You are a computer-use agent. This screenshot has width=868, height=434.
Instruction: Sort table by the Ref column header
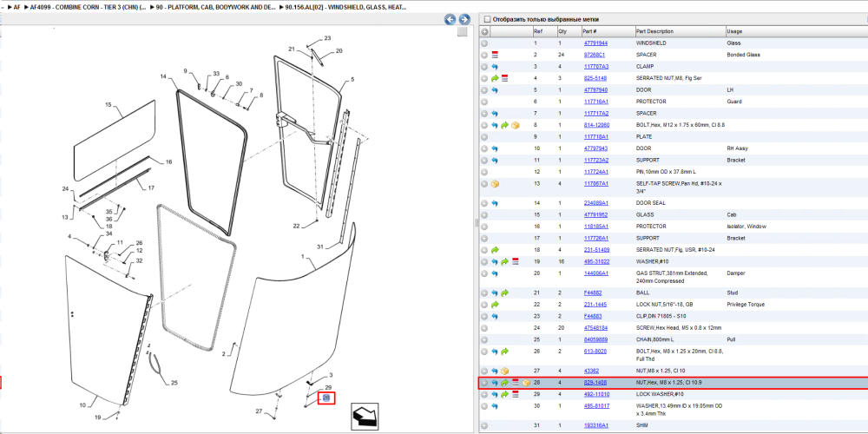click(545, 31)
